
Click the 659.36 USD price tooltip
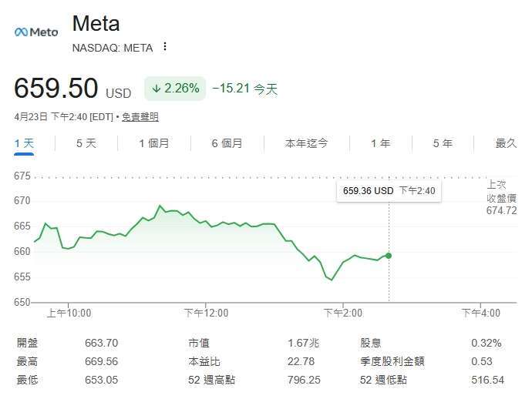point(389,190)
